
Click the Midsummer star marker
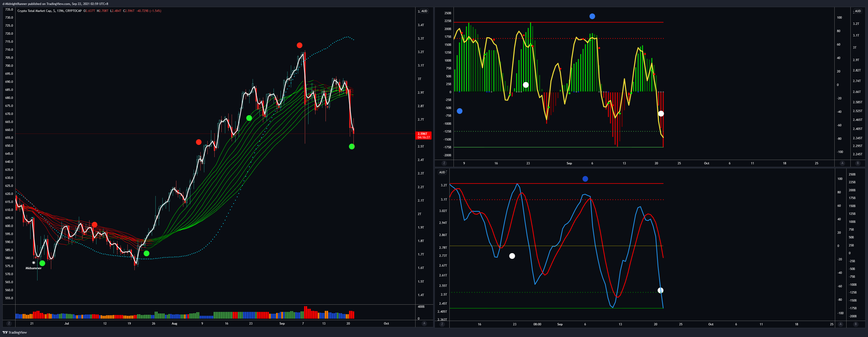point(34,262)
